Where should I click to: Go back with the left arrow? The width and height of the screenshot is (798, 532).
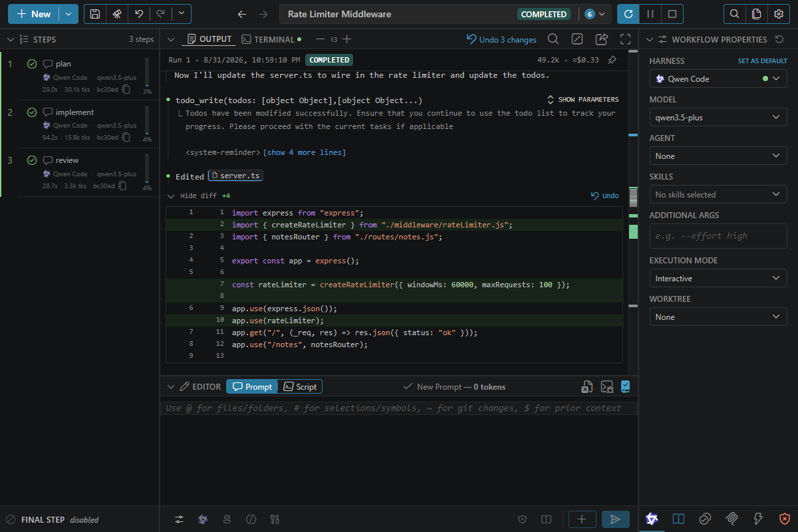tap(242, 14)
